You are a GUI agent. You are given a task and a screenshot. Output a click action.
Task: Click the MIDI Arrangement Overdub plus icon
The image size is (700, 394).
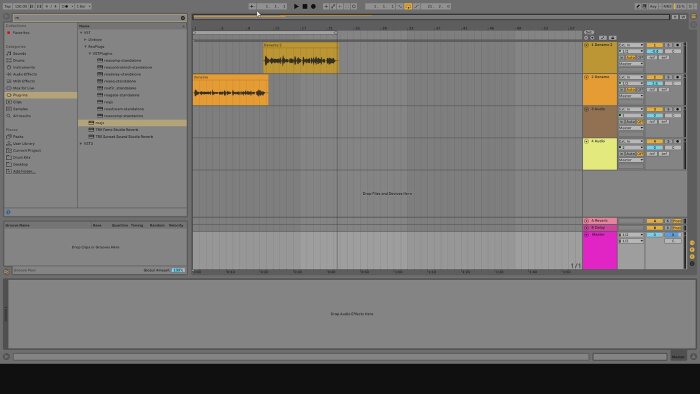click(x=326, y=6)
